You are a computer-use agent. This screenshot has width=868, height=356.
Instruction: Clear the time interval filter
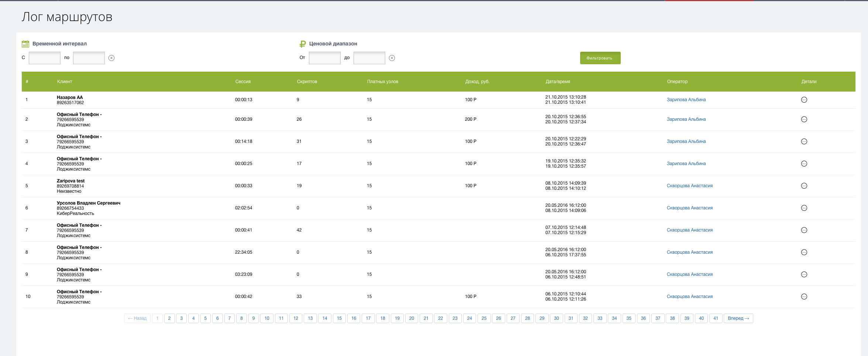click(111, 58)
